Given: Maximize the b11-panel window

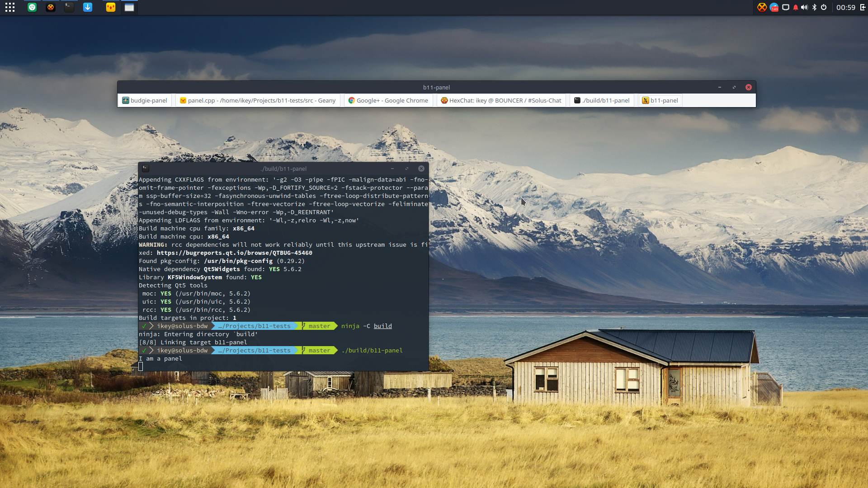Looking at the screenshot, I should [734, 87].
